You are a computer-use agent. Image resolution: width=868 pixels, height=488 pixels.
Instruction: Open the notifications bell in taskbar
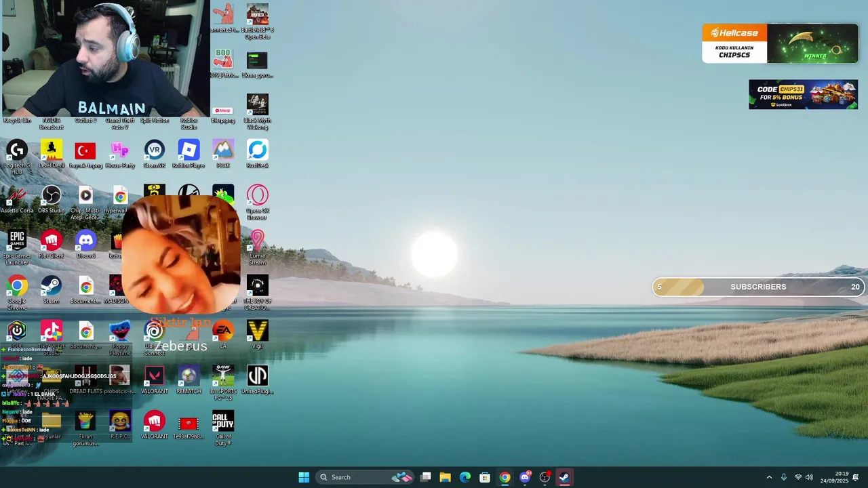(856, 477)
